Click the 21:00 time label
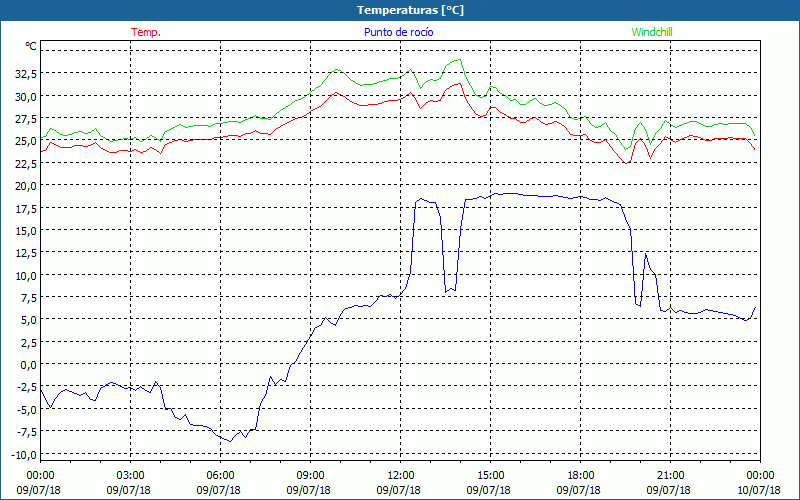The image size is (800, 500). pos(670,476)
